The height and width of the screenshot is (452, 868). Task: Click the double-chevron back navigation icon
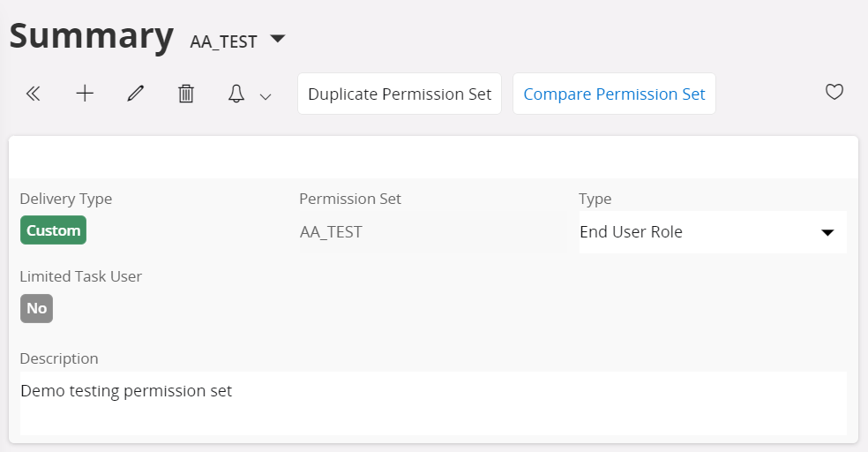coord(34,94)
